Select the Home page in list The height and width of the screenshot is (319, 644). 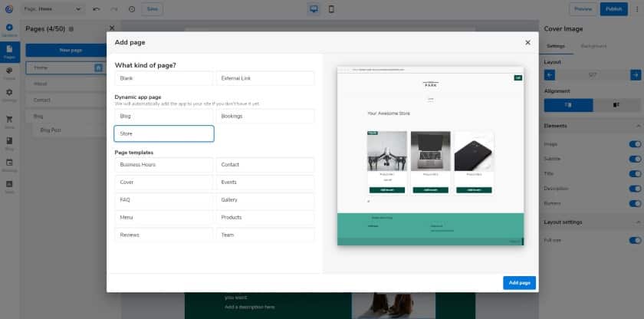point(66,67)
